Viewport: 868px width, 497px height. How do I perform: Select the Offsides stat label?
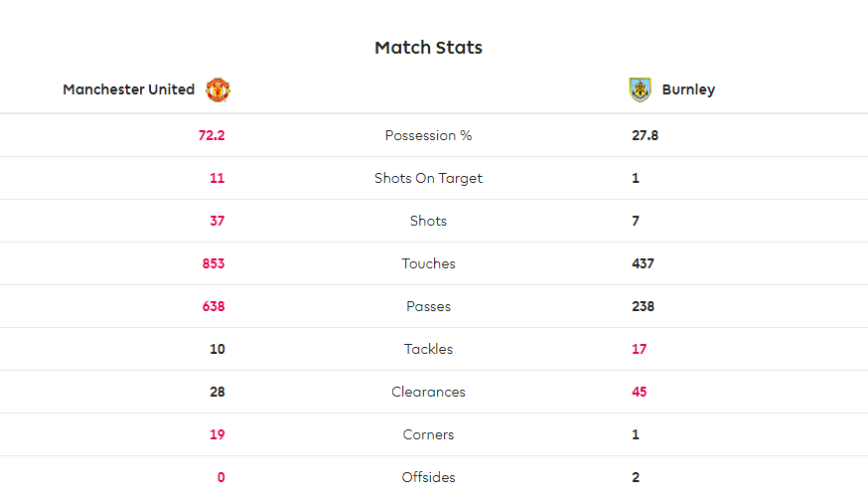click(x=428, y=477)
